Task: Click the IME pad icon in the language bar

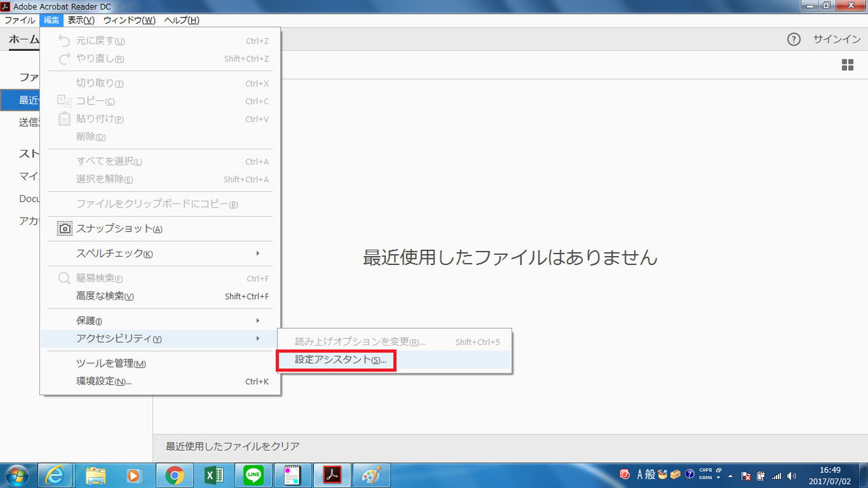Action: tap(662, 474)
